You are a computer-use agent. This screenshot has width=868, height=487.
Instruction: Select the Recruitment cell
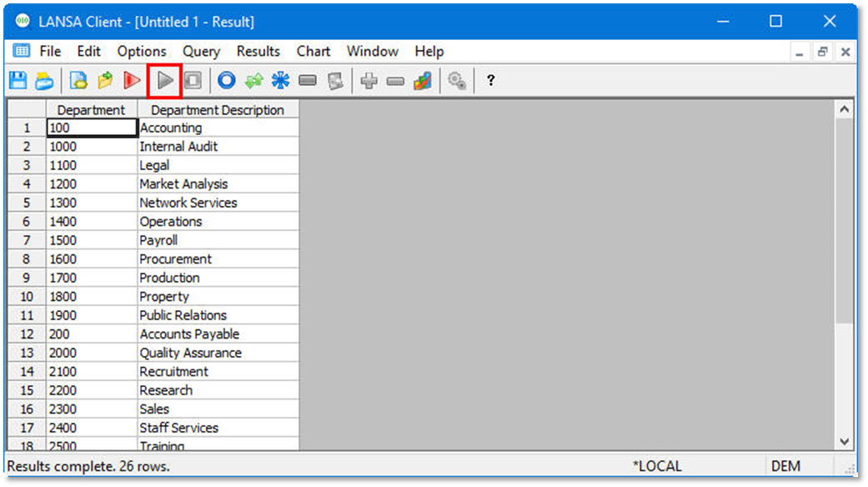pos(218,371)
